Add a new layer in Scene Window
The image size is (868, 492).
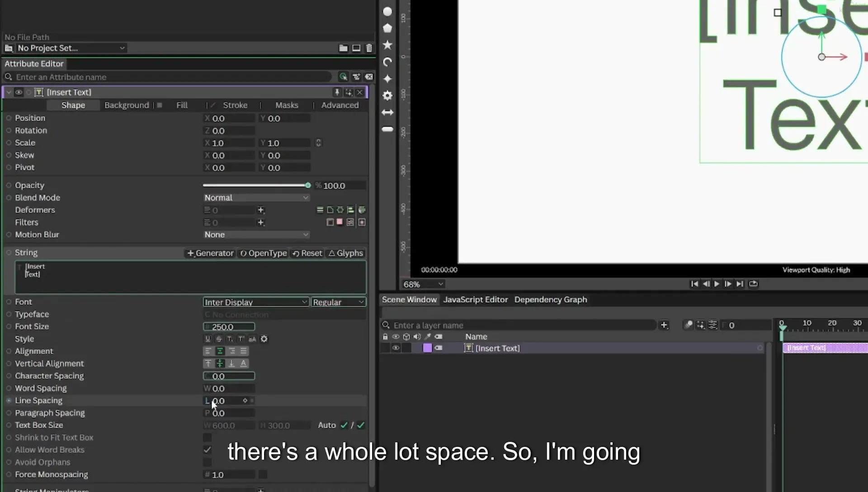[x=664, y=325]
